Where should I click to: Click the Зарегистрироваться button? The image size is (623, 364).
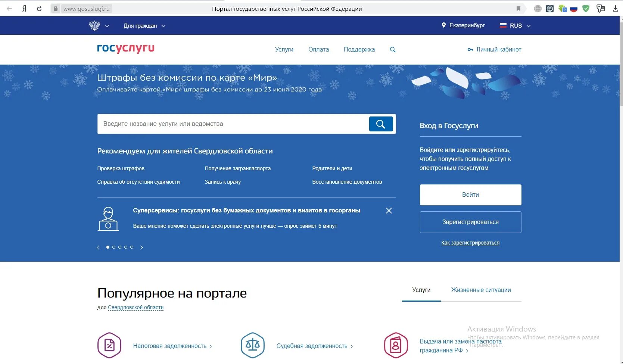coord(470,222)
